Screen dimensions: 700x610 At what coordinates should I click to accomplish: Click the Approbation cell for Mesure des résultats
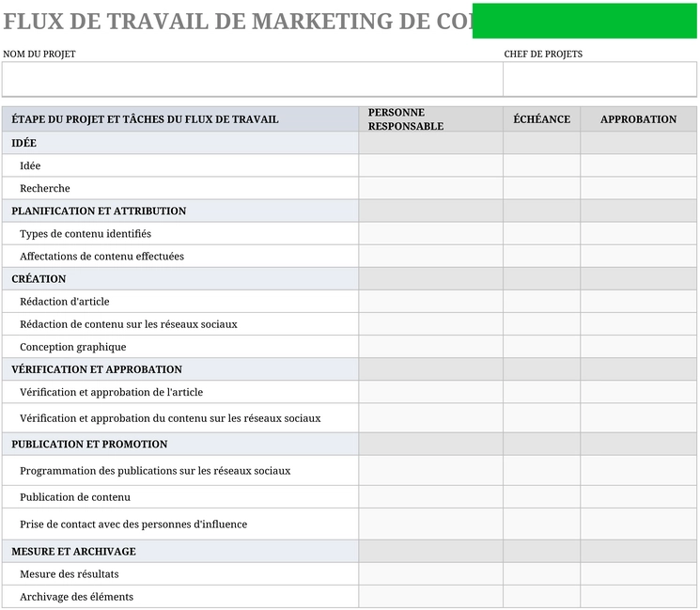point(638,574)
